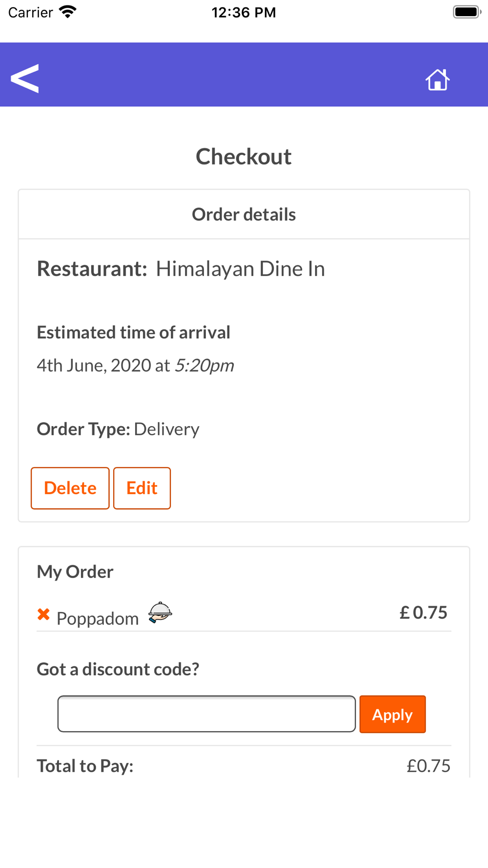Delete the order details
This screenshot has width=488, height=868.
70,488
